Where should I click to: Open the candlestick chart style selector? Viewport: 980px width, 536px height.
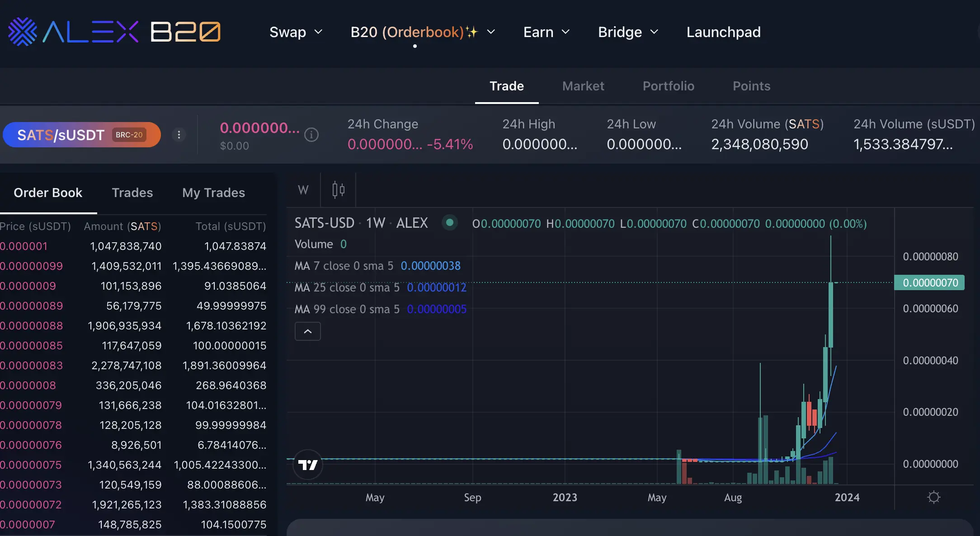(338, 190)
